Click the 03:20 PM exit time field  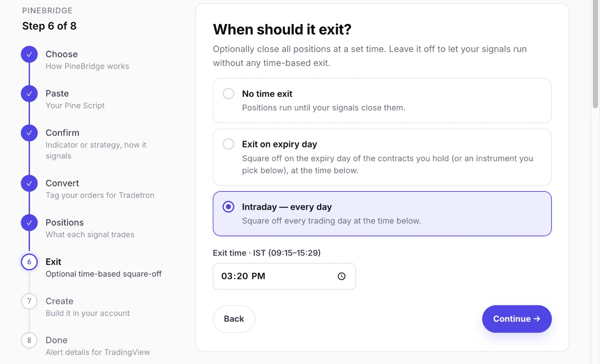click(284, 276)
